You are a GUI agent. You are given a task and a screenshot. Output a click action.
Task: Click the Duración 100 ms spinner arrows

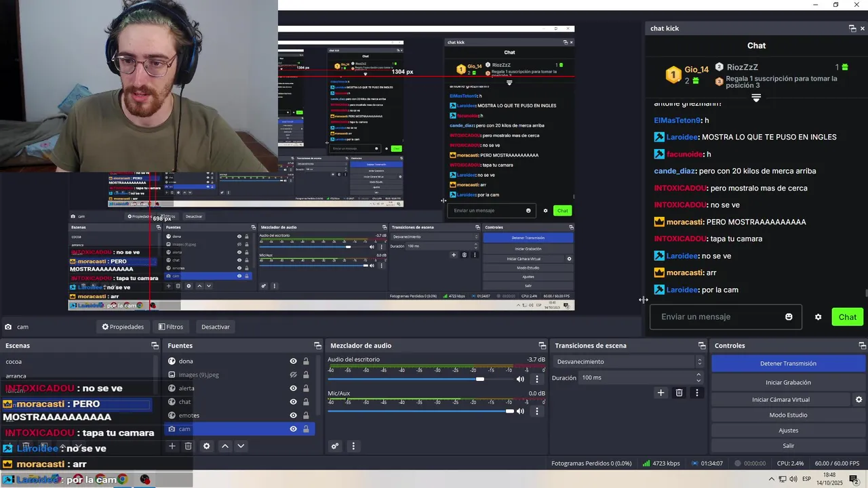click(x=698, y=378)
